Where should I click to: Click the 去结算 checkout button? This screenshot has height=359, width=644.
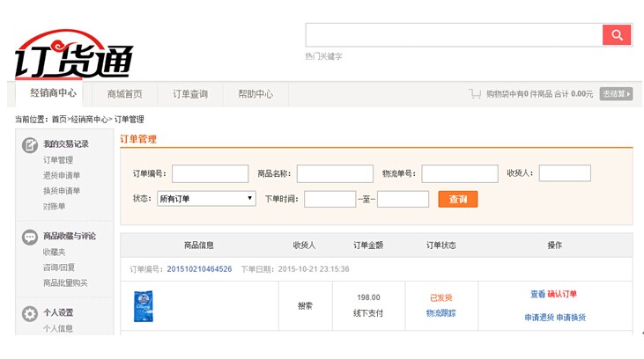tap(616, 94)
